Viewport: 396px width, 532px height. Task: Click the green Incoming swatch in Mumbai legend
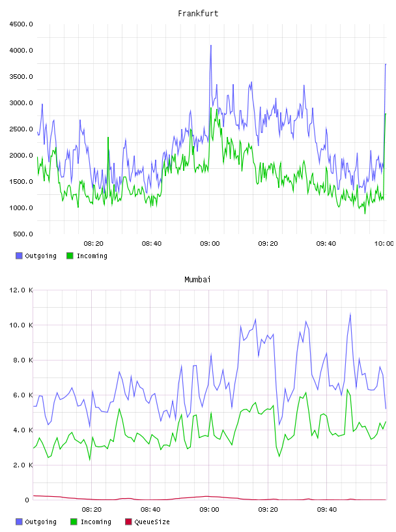pos(74,522)
